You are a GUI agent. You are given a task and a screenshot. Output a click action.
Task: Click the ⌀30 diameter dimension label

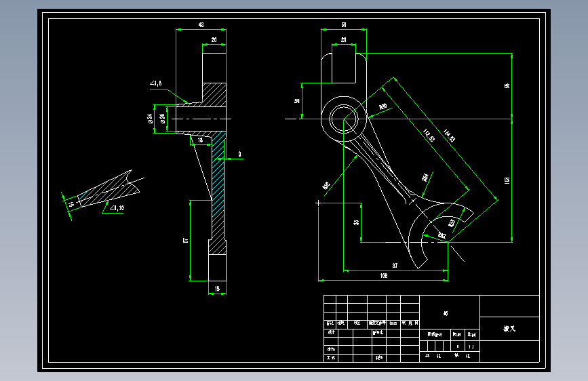162,119
